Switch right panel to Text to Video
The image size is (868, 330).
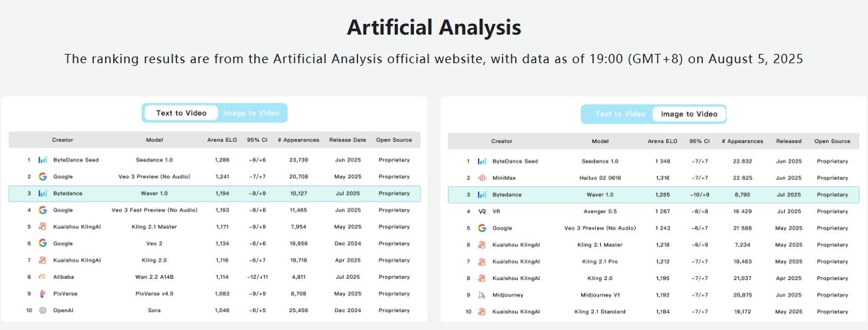click(620, 114)
